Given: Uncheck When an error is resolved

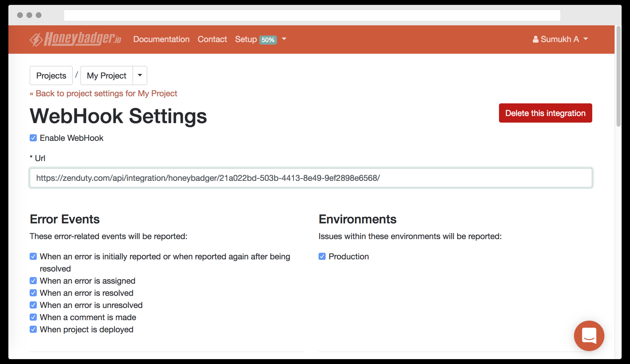Looking at the screenshot, I should [33, 293].
